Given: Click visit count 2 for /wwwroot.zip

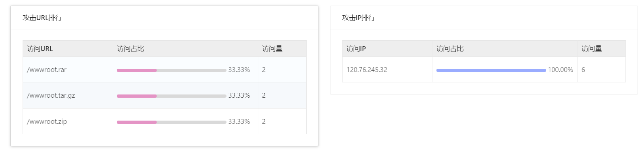Looking at the screenshot, I should [264, 121].
